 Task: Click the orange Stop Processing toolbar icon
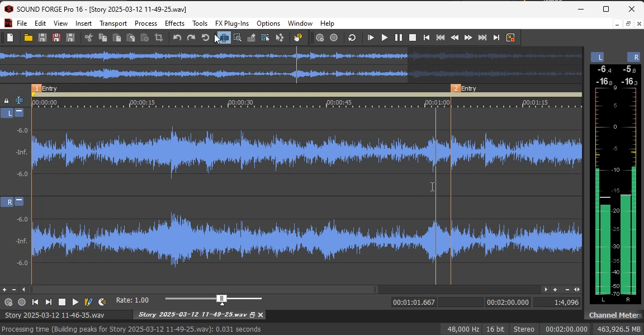pos(510,38)
